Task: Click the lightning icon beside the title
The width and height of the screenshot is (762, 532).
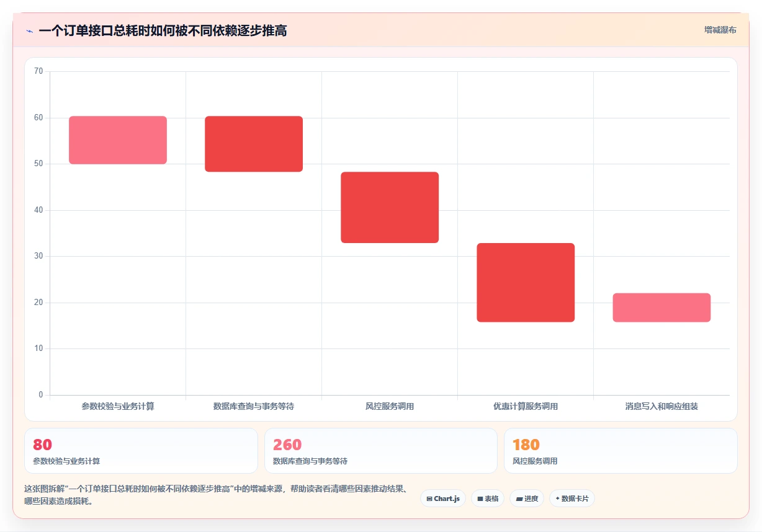Action: click(29, 31)
